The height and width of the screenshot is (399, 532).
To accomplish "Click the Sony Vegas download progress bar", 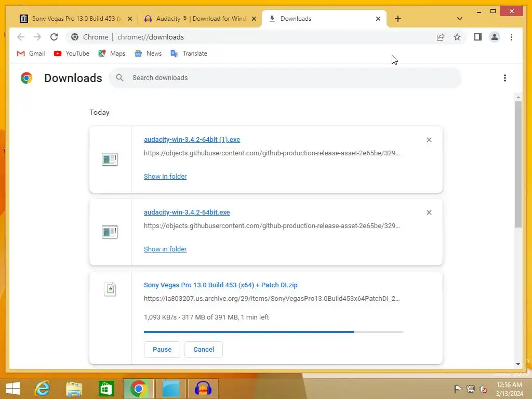I will pyautogui.click(x=273, y=332).
